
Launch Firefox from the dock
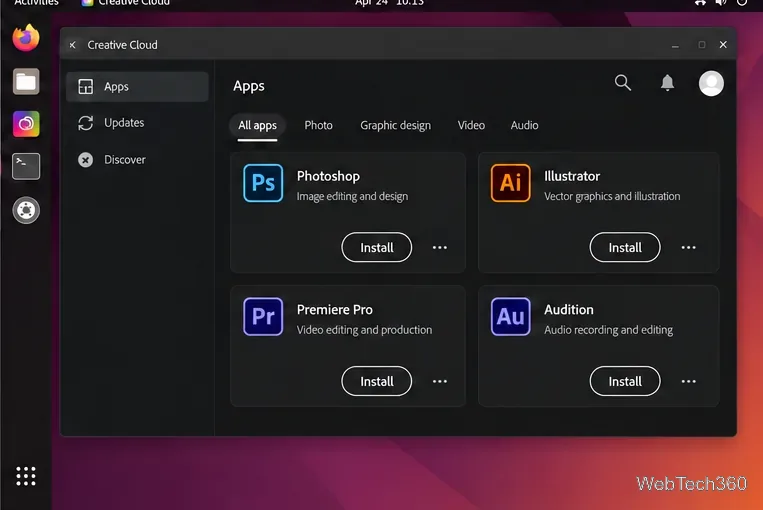26,37
